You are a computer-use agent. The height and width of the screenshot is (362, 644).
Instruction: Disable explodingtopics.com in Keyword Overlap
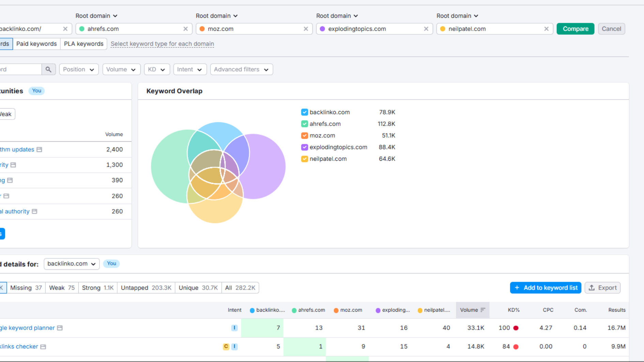click(x=304, y=147)
